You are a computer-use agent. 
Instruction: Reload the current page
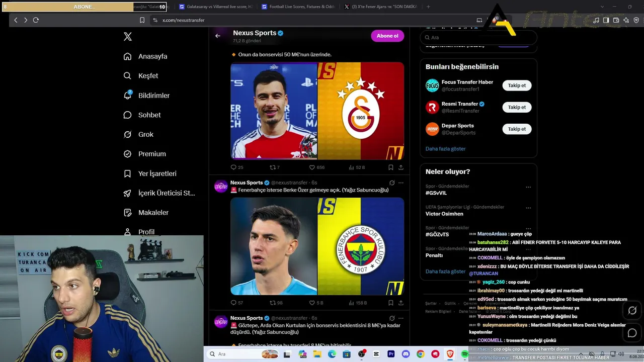(36, 20)
